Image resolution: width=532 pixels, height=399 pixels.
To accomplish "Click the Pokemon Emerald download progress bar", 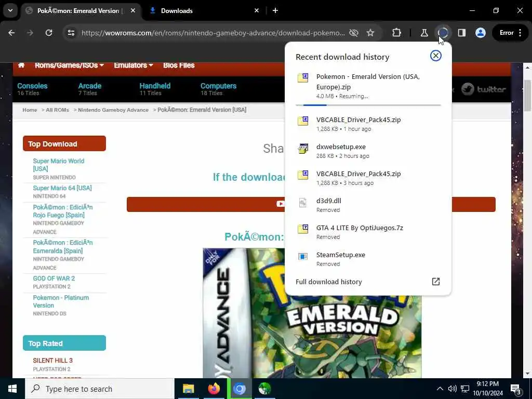I will point(368,105).
